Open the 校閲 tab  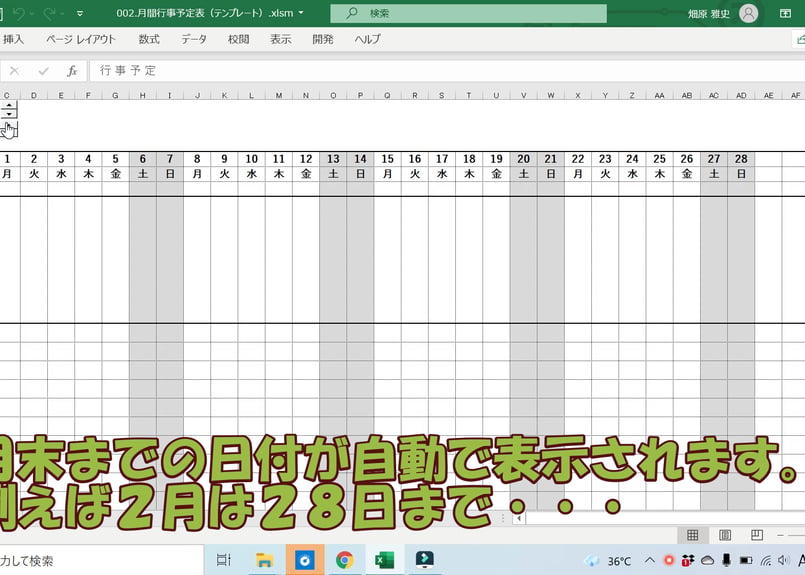click(238, 40)
